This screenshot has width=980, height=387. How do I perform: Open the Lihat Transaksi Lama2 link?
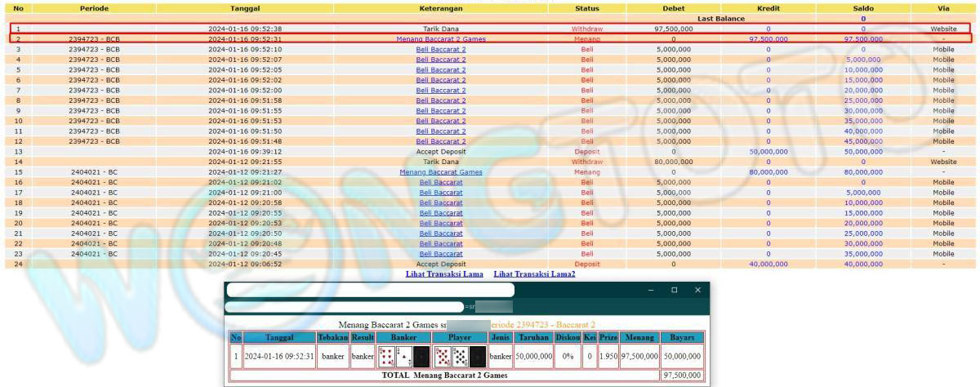[534, 274]
